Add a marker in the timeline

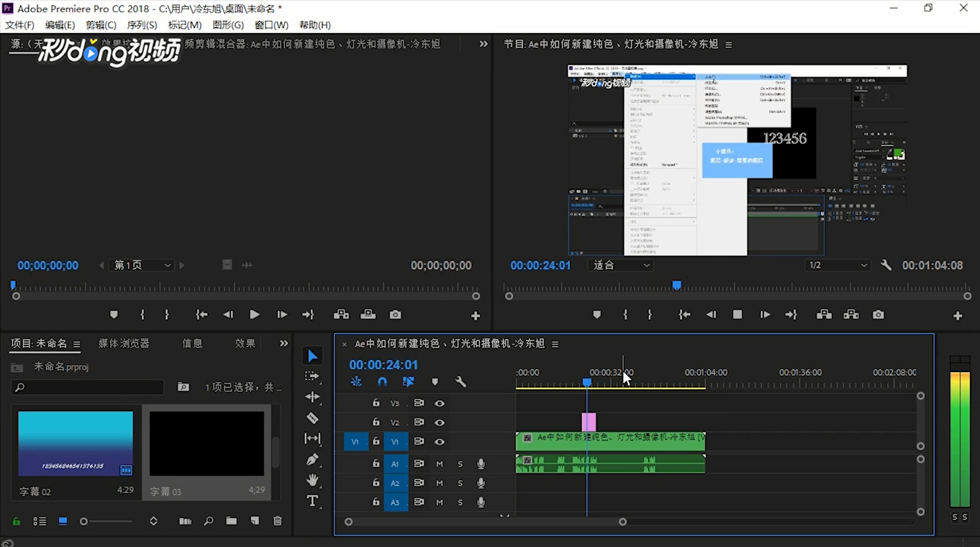[x=435, y=382]
